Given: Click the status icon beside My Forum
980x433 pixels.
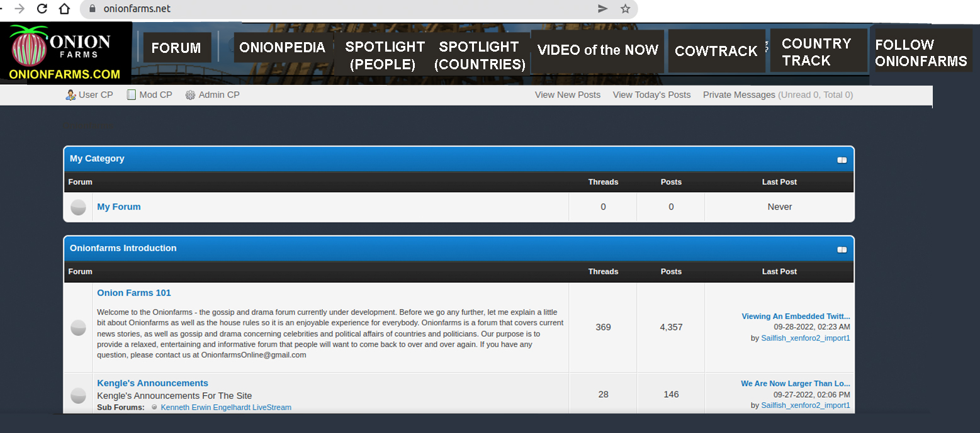Looking at the screenshot, I should [78, 207].
